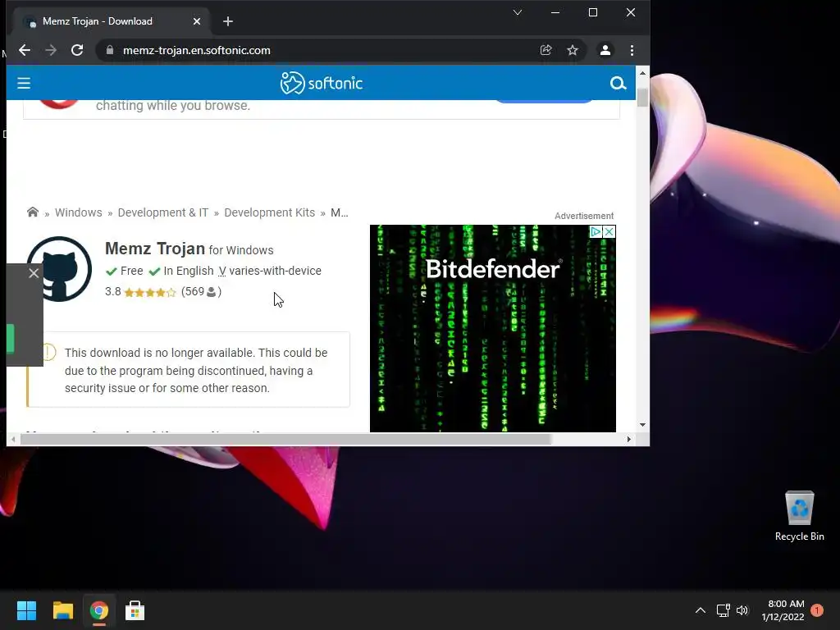
Task: Close the Memz Trojan - Download tab
Action: click(197, 21)
